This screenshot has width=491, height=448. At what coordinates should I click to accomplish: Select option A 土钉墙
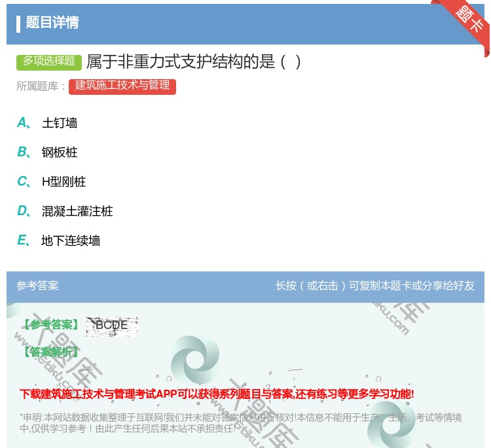[x=47, y=123]
